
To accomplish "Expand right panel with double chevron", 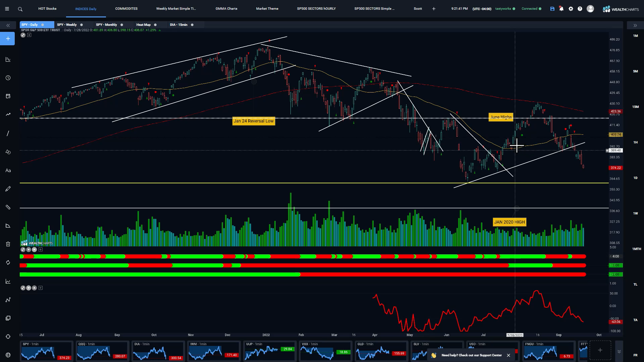I will coord(635,25).
